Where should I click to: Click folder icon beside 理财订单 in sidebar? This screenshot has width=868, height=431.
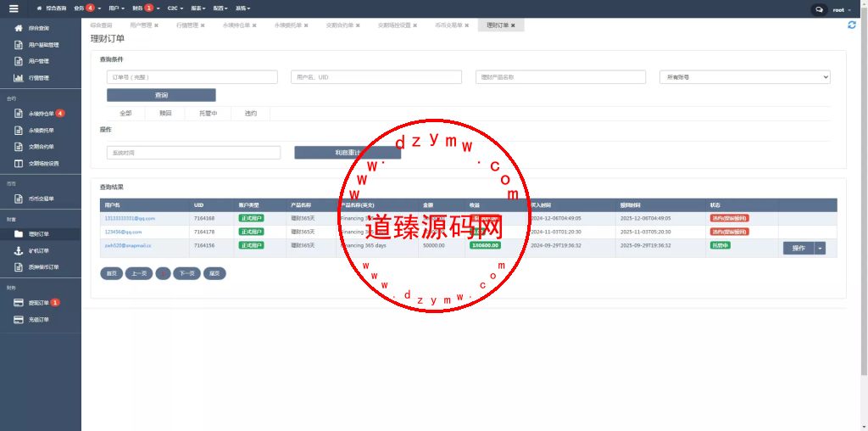pyautogui.click(x=19, y=234)
